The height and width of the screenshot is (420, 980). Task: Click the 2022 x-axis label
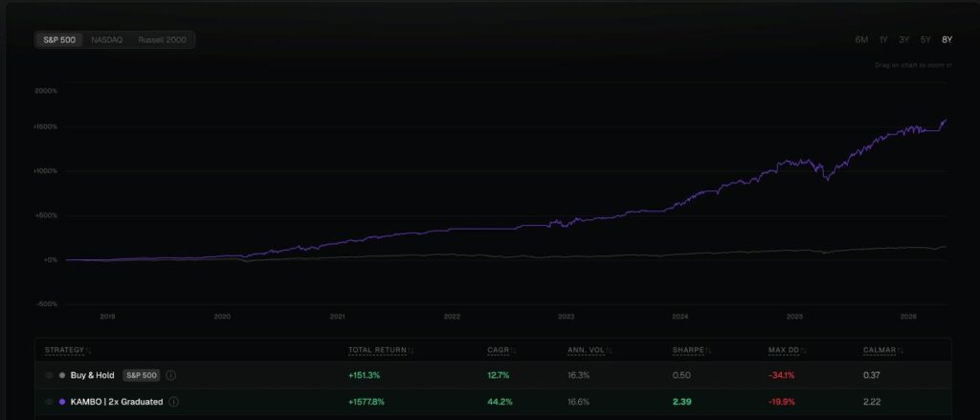pyautogui.click(x=452, y=317)
